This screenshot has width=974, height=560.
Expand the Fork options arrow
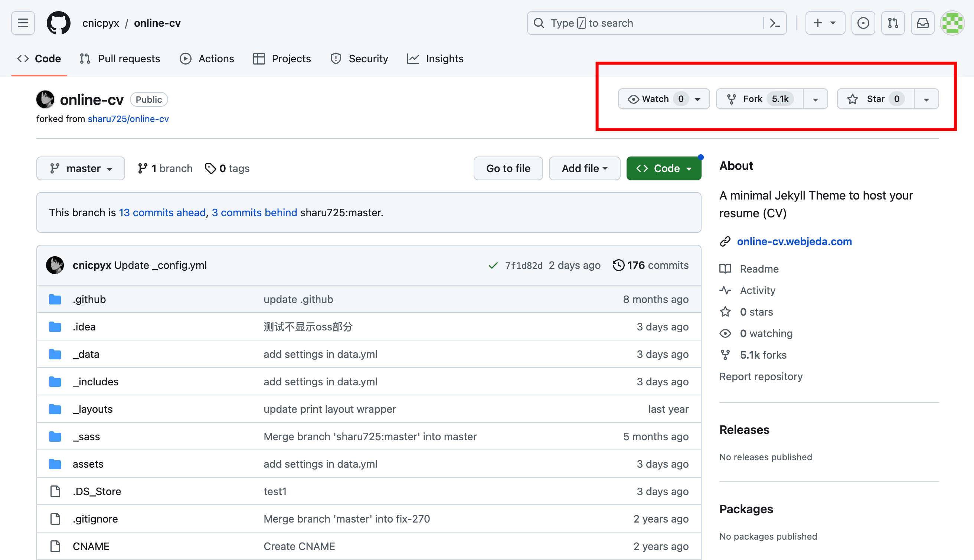pos(815,99)
